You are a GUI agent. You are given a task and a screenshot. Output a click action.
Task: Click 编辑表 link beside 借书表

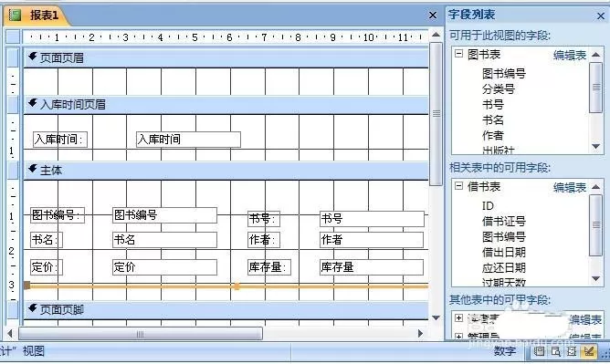(x=570, y=187)
